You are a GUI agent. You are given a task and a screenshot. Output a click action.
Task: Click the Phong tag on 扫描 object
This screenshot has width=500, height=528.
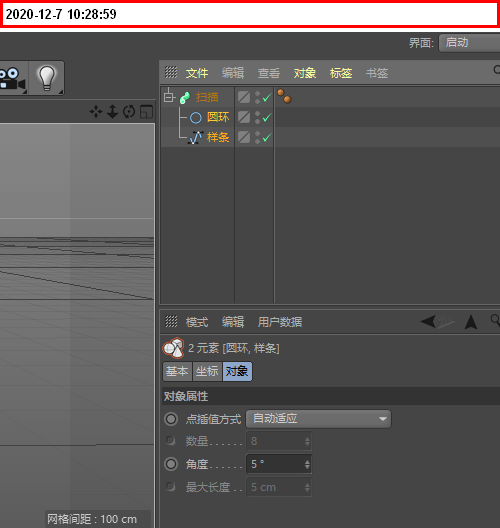point(284,97)
